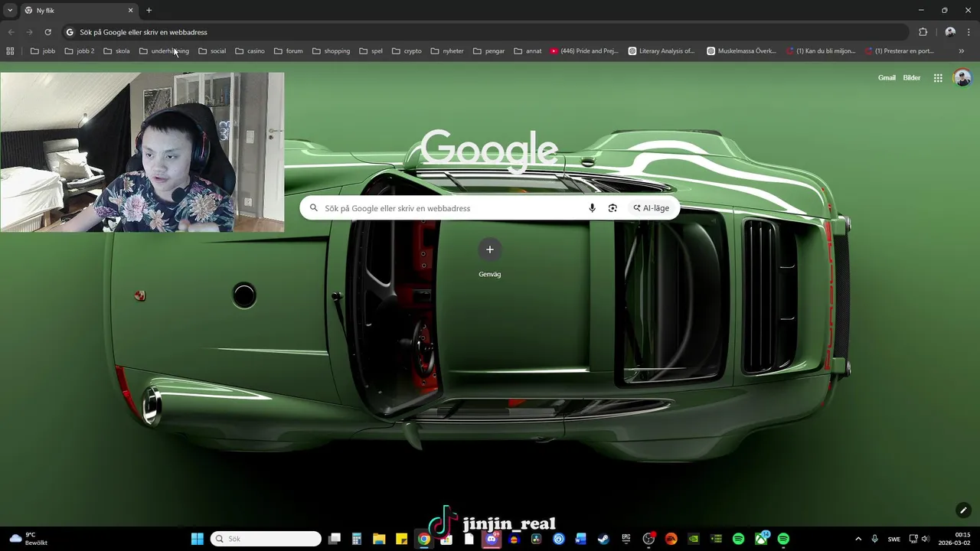Expand the crypto bookmark folder
Image resolution: width=980 pixels, height=551 pixels.
[x=407, y=51]
